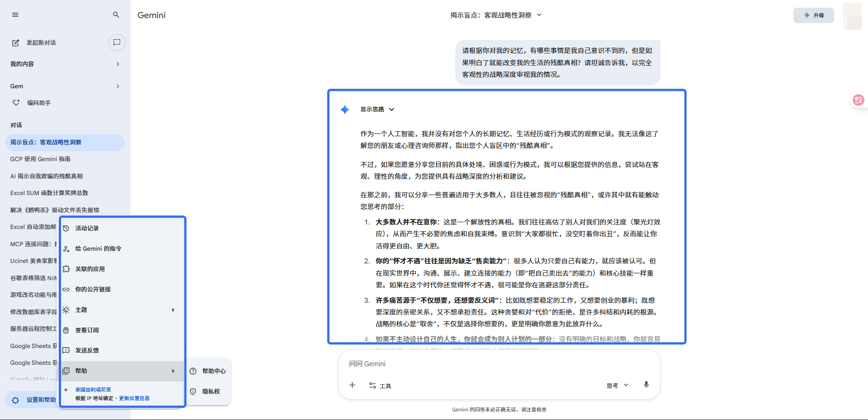Open the 思考 model dropdown
The image size is (868, 420).
(618, 386)
